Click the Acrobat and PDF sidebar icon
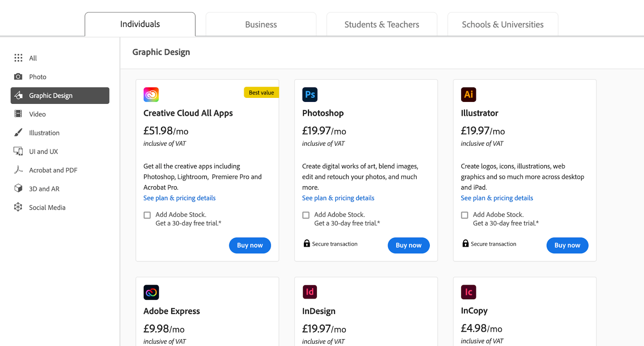This screenshot has width=644, height=346. tap(18, 170)
